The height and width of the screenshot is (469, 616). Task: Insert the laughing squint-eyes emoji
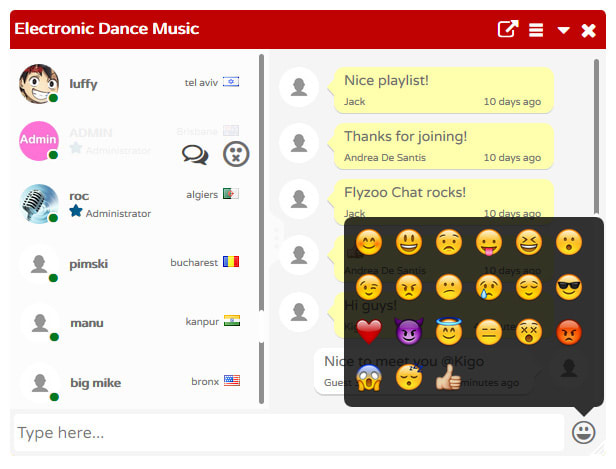click(529, 242)
